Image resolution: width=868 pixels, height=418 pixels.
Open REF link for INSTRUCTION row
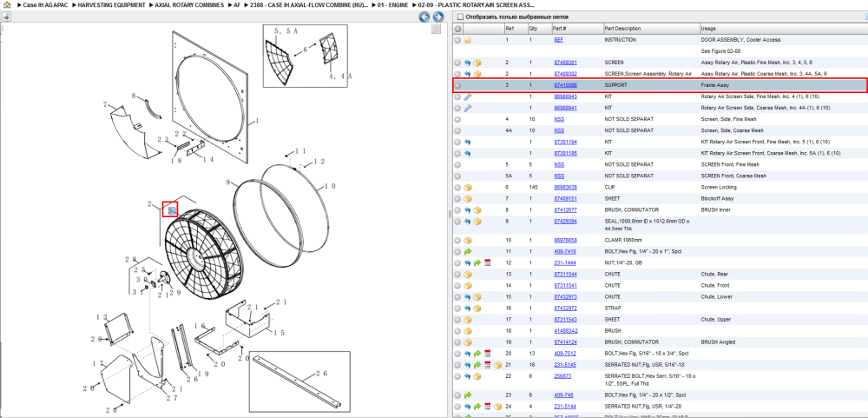(x=559, y=40)
